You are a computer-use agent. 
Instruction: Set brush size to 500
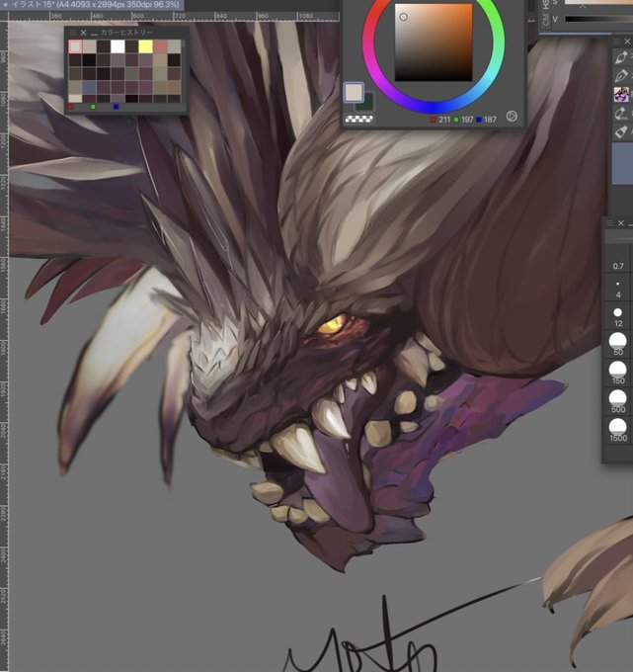tap(618, 402)
